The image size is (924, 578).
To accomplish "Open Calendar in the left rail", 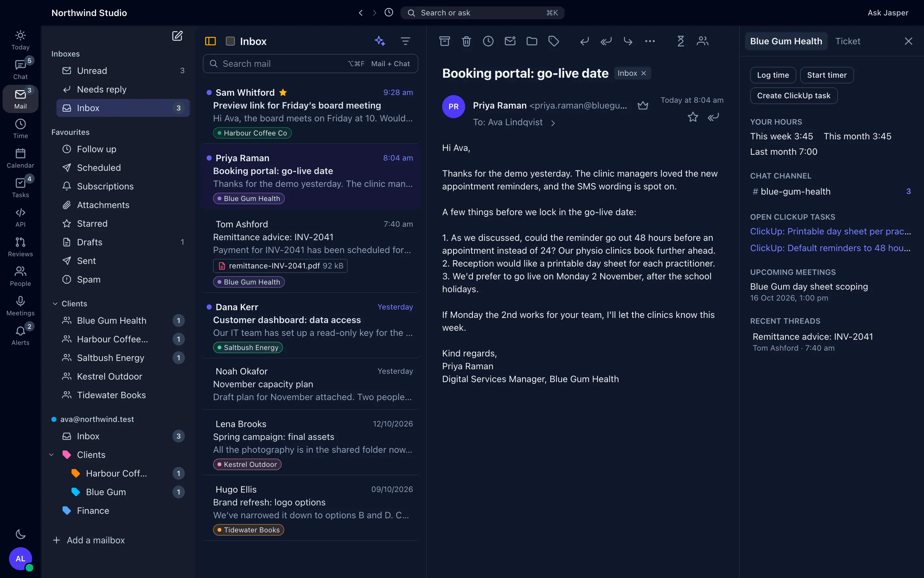I will [20, 158].
